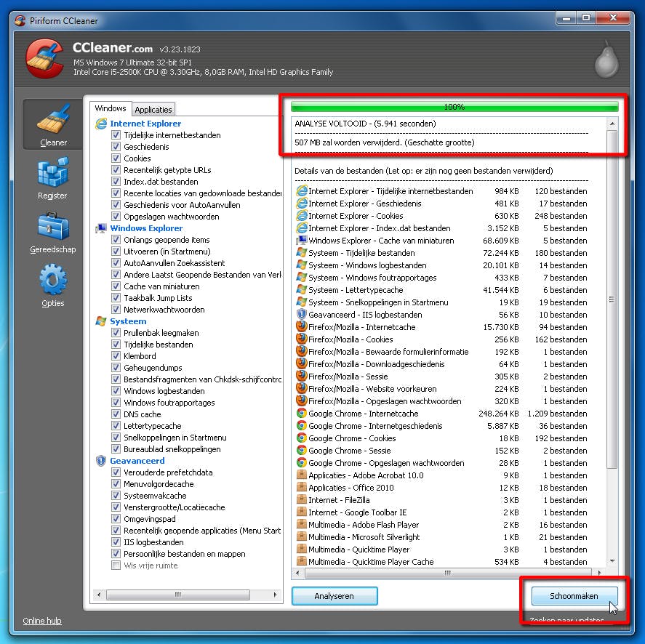Click icon of Windows Explorer Cache van miniaturen result

coord(302,240)
